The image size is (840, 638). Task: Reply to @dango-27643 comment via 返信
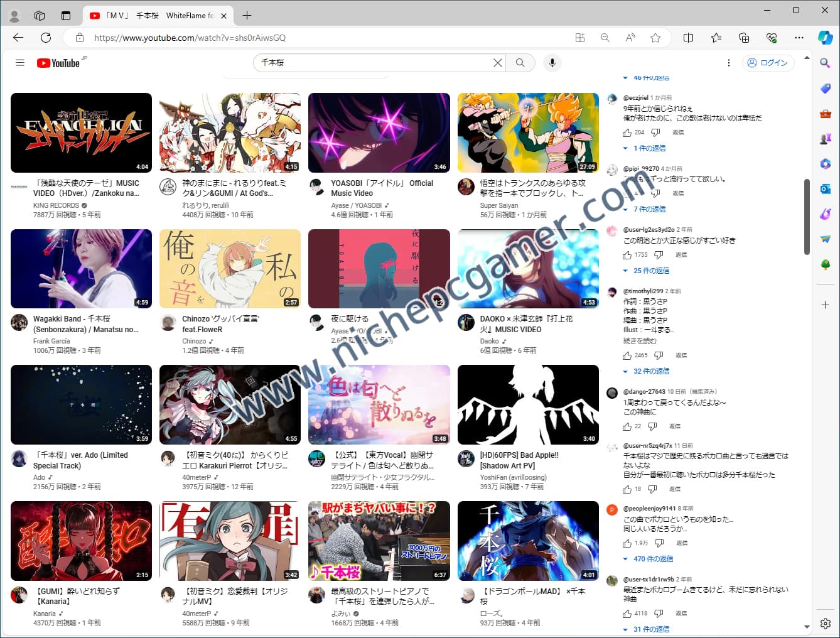pyautogui.click(x=675, y=426)
